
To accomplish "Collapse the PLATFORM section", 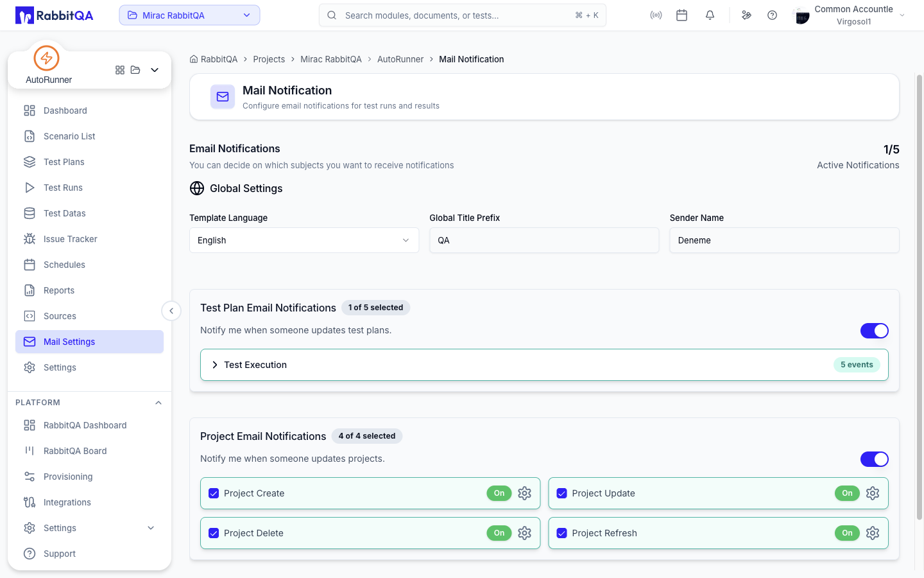I will 158,403.
